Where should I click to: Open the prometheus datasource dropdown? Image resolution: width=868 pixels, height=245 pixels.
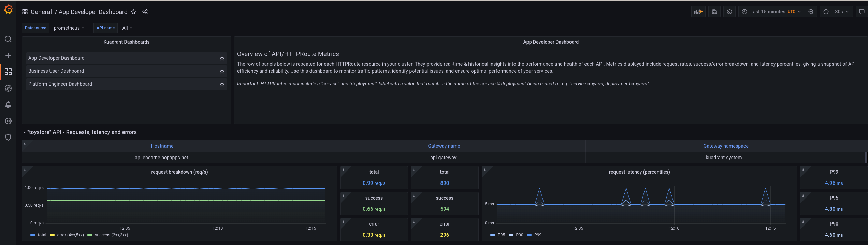[x=69, y=28]
